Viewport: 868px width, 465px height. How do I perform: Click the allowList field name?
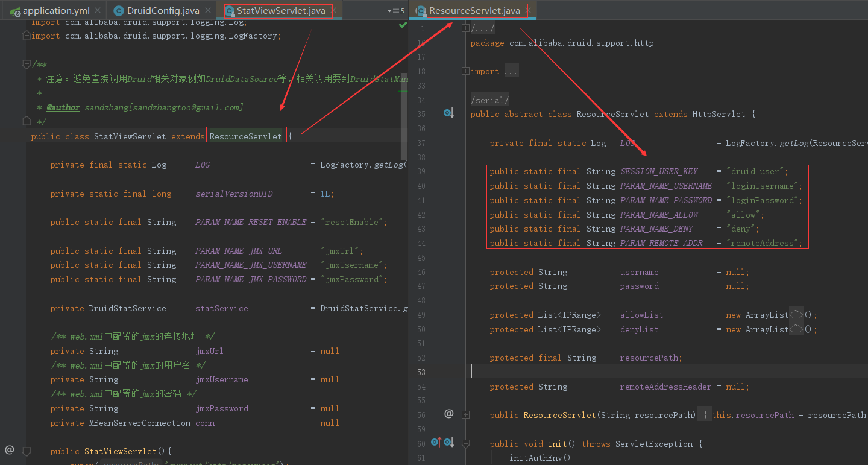(641, 315)
